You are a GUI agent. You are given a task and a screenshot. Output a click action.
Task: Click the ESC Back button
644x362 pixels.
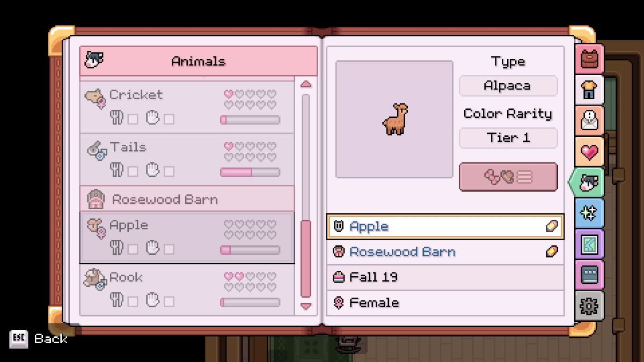(x=39, y=338)
